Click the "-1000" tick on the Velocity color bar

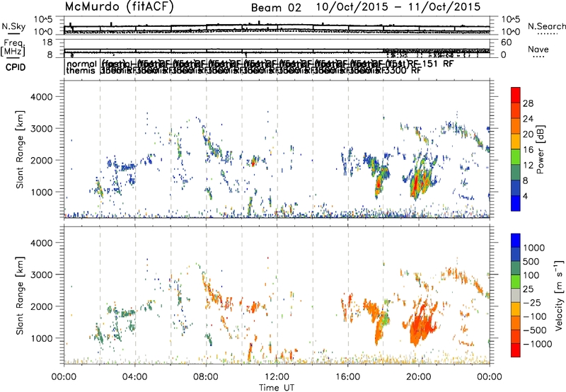538,344
